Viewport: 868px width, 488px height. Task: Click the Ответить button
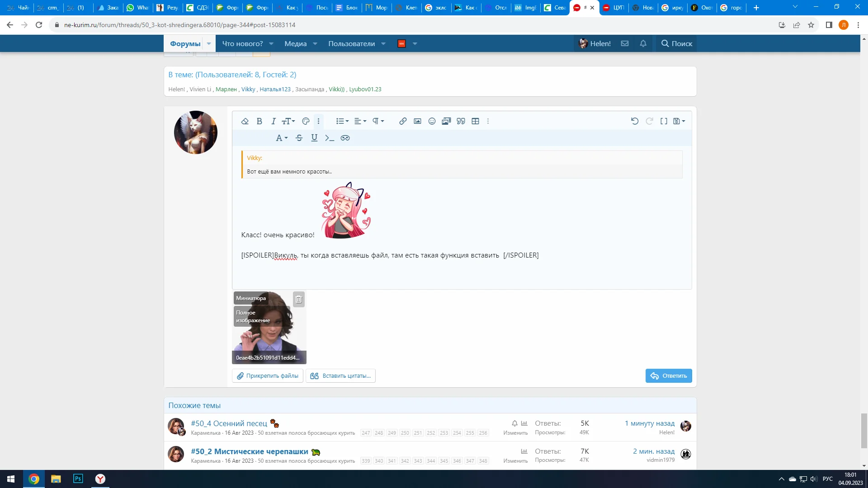[x=669, y=375]
